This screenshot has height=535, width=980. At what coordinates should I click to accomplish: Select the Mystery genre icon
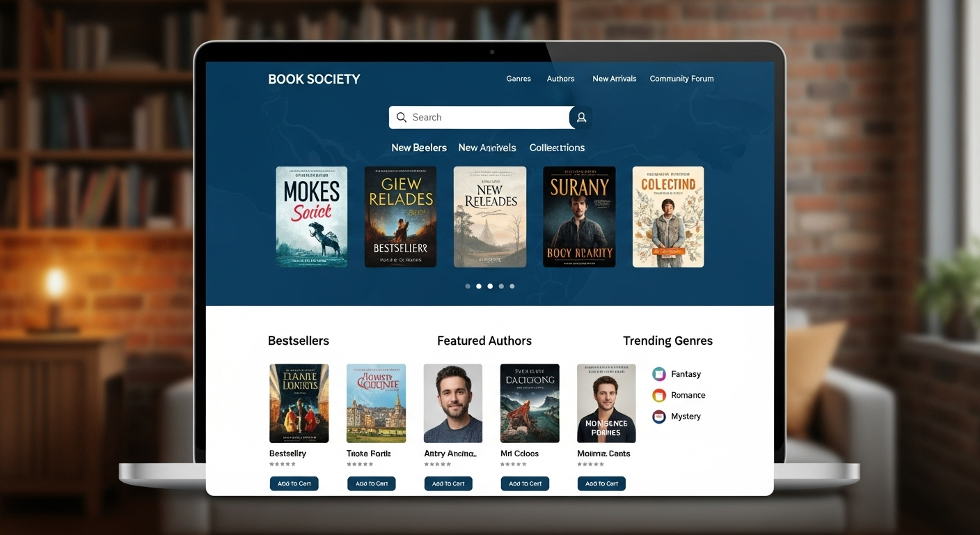[659, 417]
